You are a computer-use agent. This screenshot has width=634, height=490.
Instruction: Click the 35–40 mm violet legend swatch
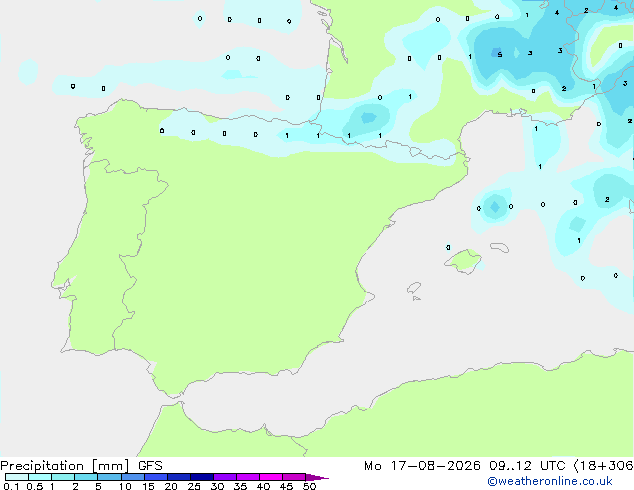point(248,477)
